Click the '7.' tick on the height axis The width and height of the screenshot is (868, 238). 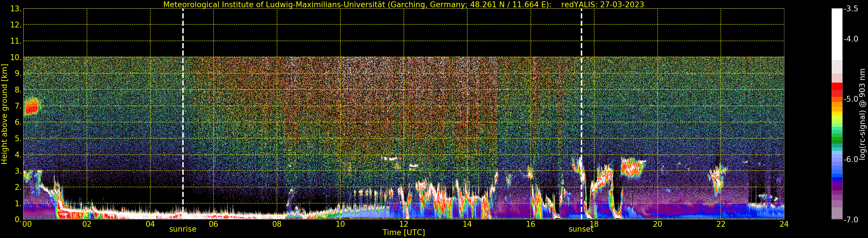pos(18,106)
